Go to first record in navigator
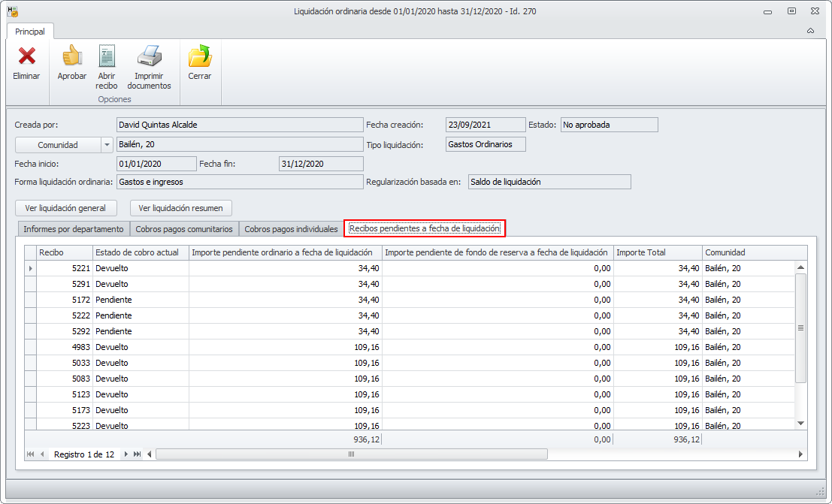 point(31,454)
